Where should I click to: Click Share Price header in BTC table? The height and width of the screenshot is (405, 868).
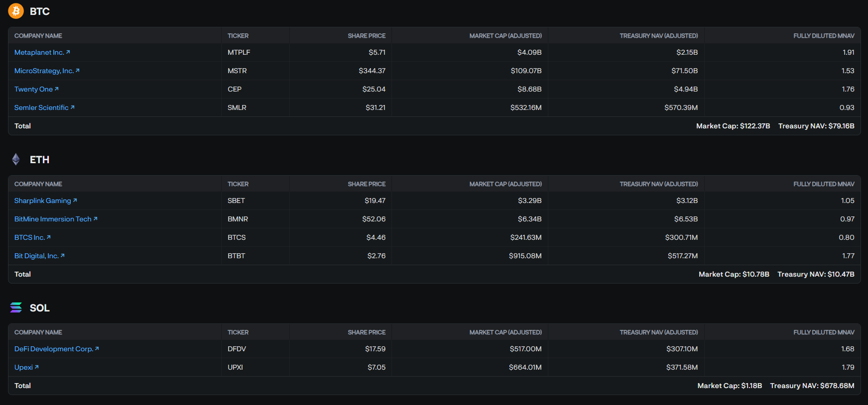367,36
